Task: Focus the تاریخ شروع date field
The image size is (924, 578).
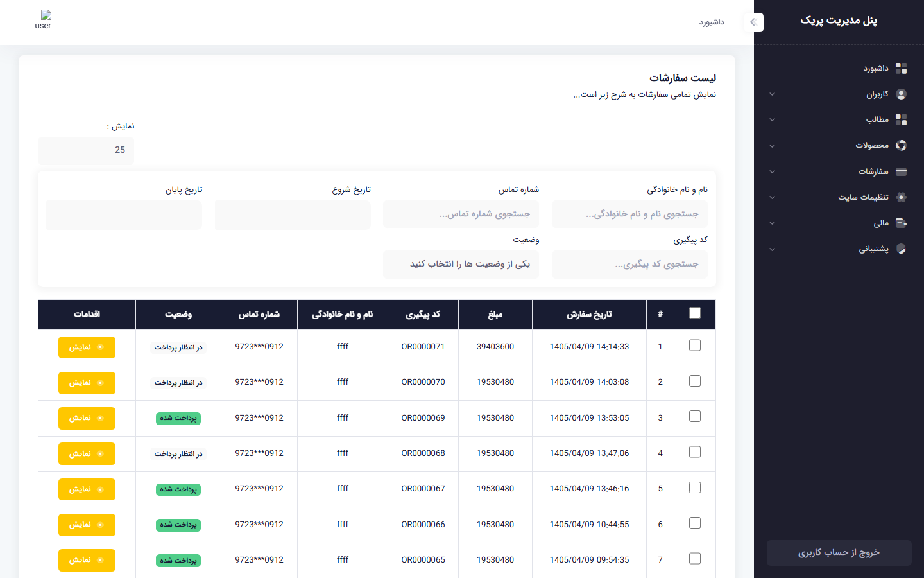Action: pyautogui.click(x=293, y=215)
